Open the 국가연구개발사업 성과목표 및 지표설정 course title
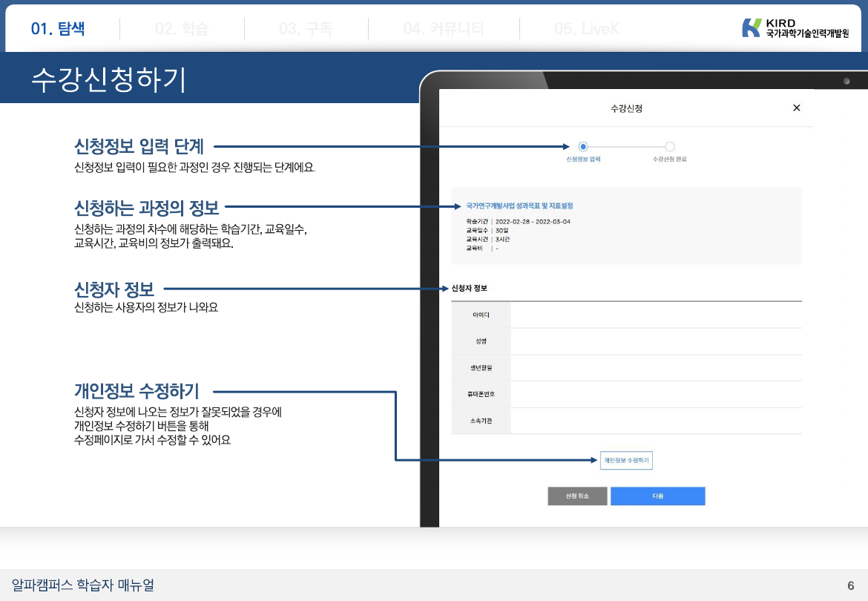The width and height of the screenshot is (868, 601). [x=519, y=206]
